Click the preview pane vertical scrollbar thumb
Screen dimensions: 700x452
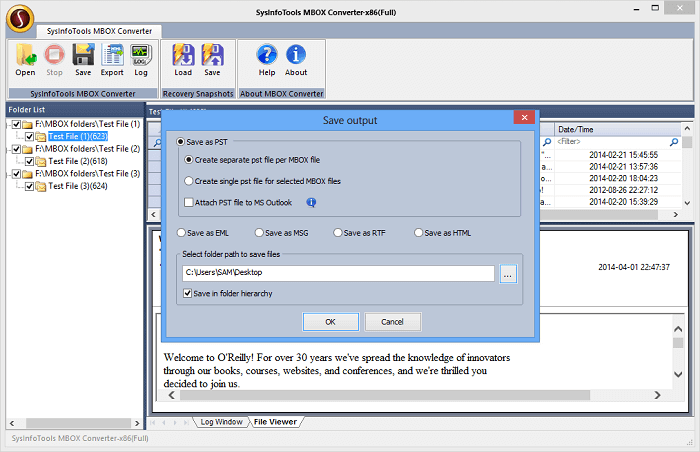tap(678, 343)
